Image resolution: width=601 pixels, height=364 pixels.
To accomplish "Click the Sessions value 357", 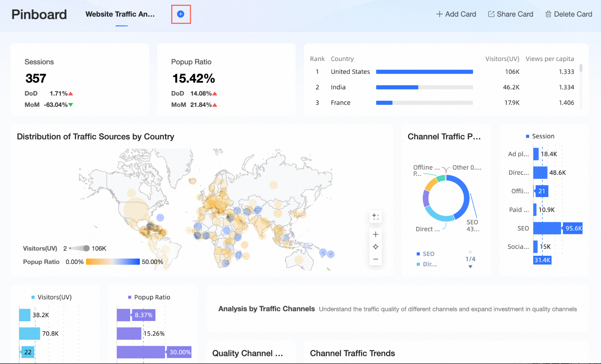I will [36, 78].
